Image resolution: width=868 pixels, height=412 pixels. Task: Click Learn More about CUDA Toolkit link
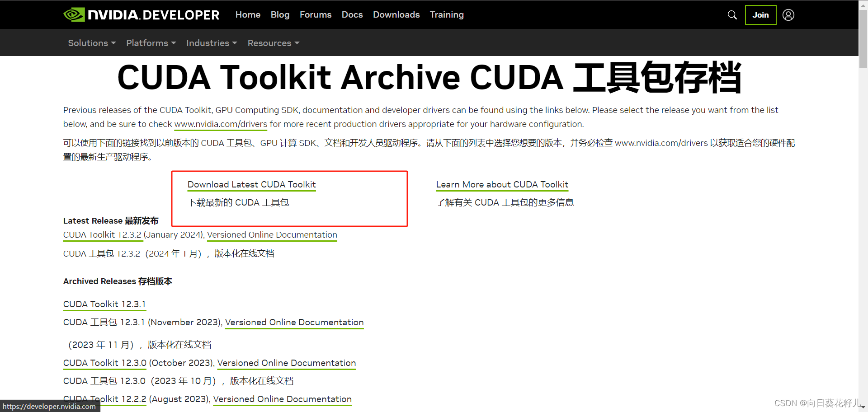(x=502, y=185)
